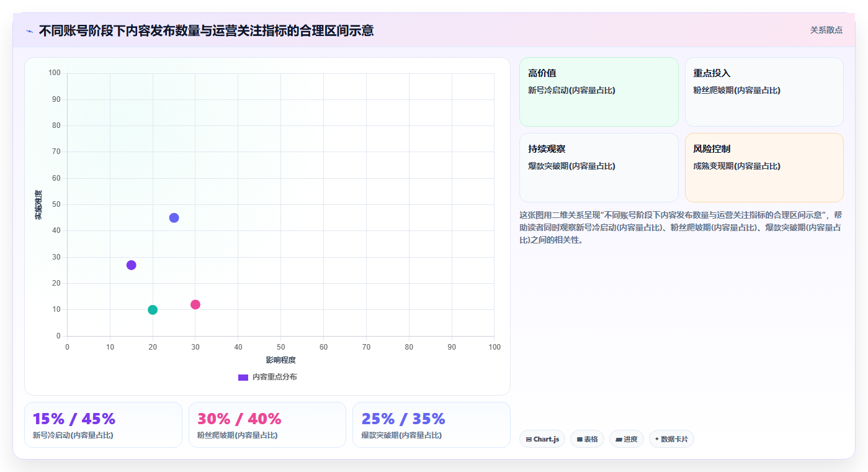Click the Chart.js tag
Image resolution: width=868 pixels, height=472 pixels.
tap(542, 439)
